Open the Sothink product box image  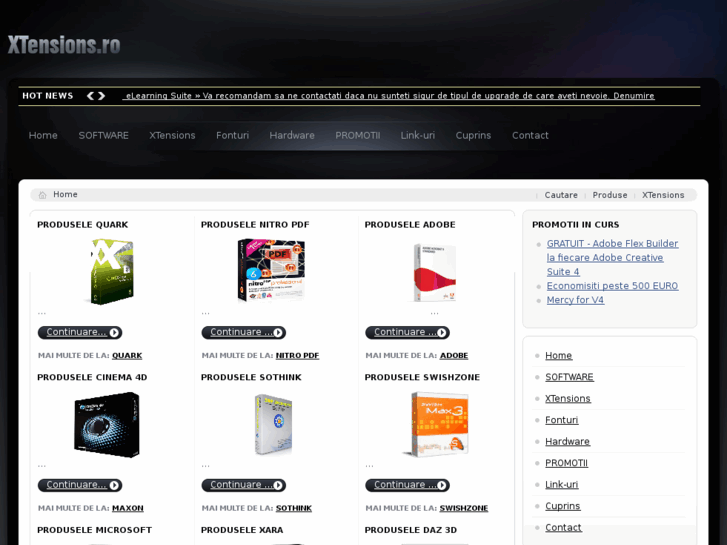[273, 424]
